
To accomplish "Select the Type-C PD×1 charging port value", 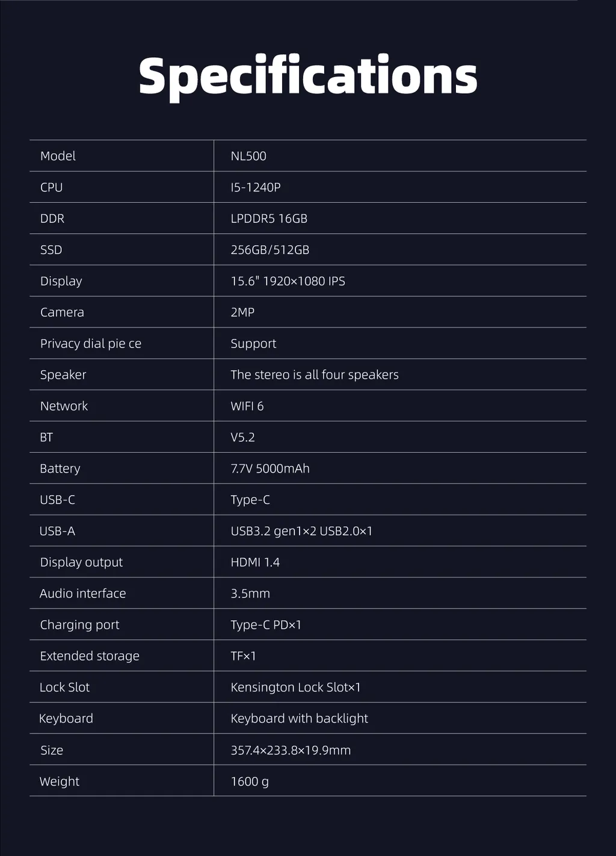I will click(266, 625).
